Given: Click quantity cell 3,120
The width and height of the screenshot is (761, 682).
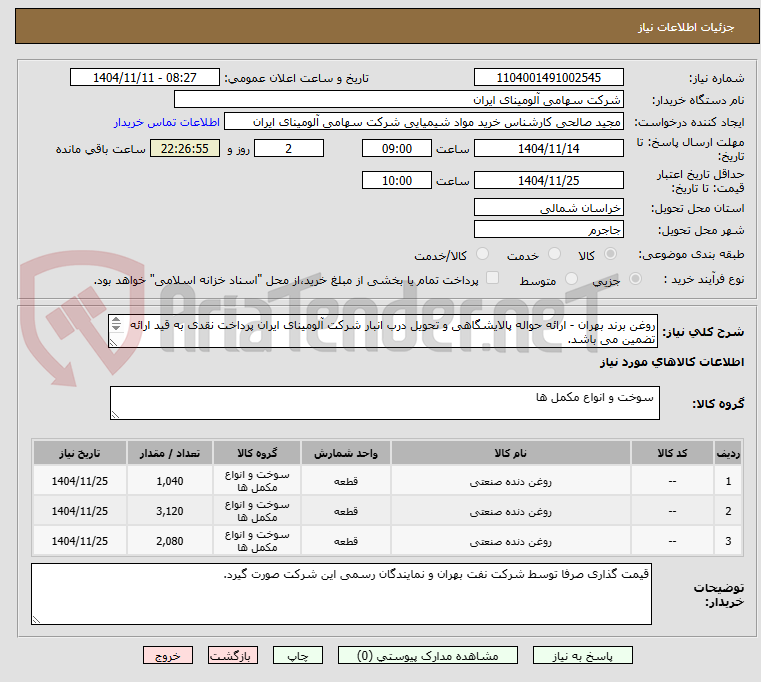Looking at the screenshot, I should pos(170,511).
